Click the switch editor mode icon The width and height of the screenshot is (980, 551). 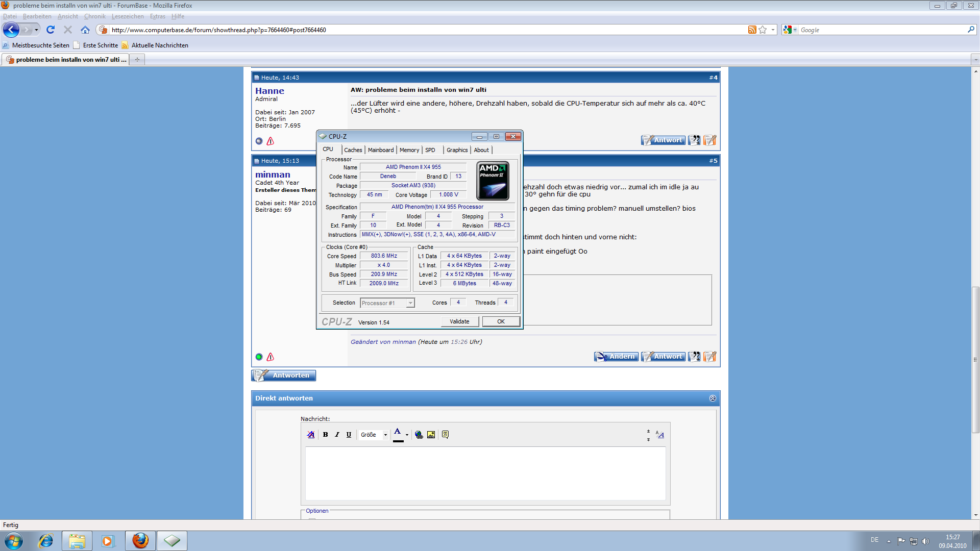[x=660, y=435]
